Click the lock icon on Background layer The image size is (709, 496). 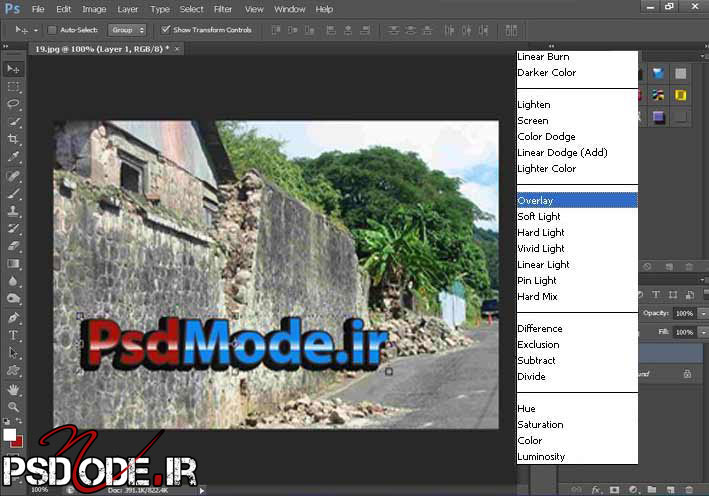coord(687,374)
